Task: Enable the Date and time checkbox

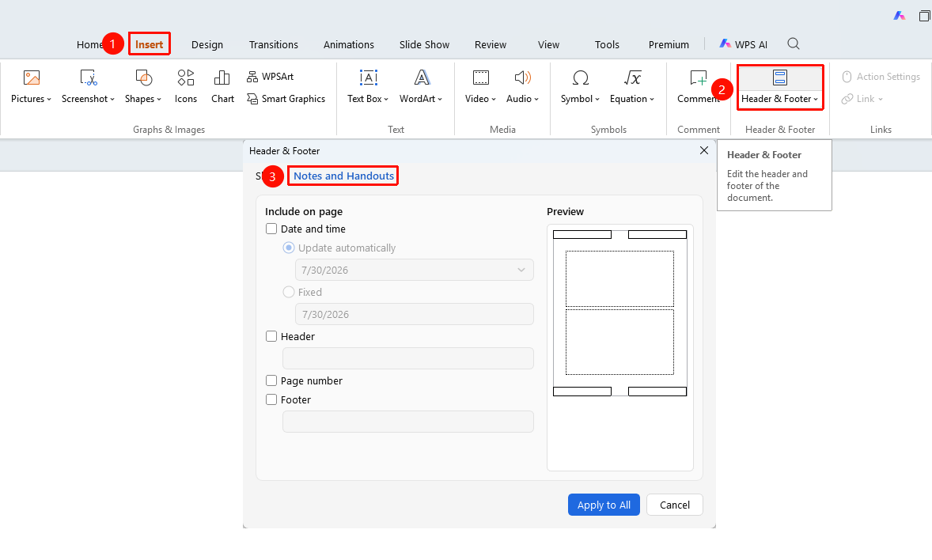Action: 271,229
